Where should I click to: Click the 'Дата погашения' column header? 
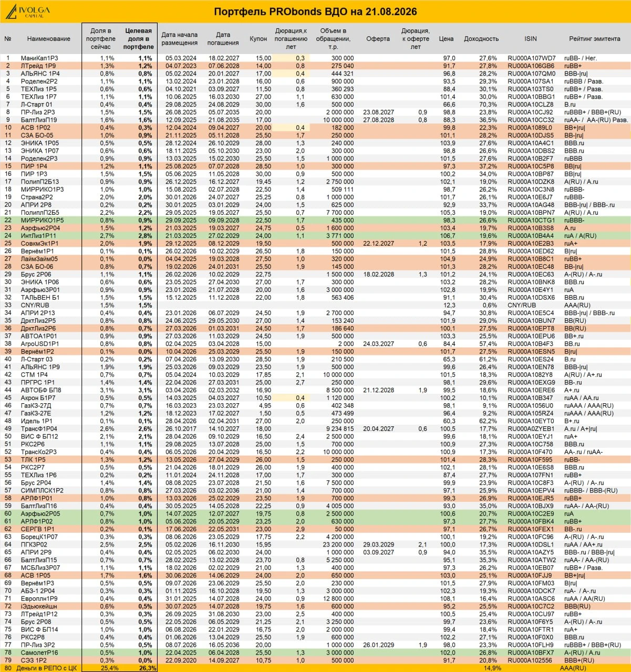pyautogui.click(x=223, y=39)
